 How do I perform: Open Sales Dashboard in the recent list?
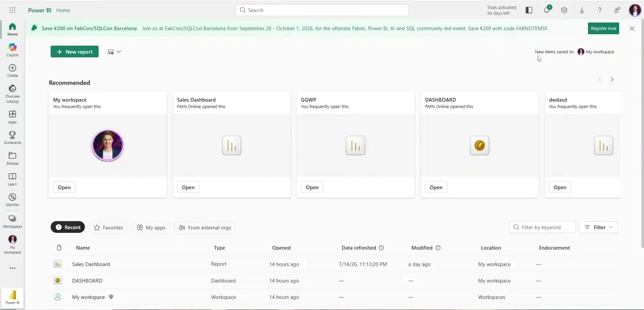[91, 264]
